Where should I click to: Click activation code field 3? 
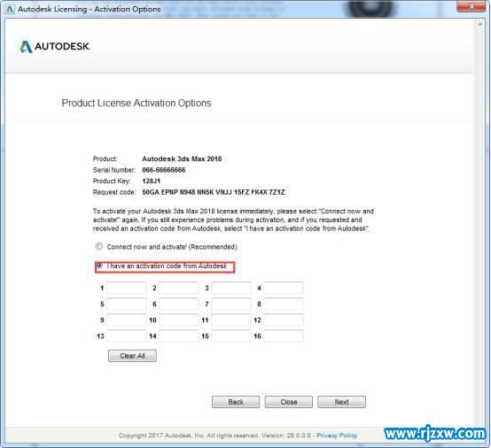pos(231,288)
